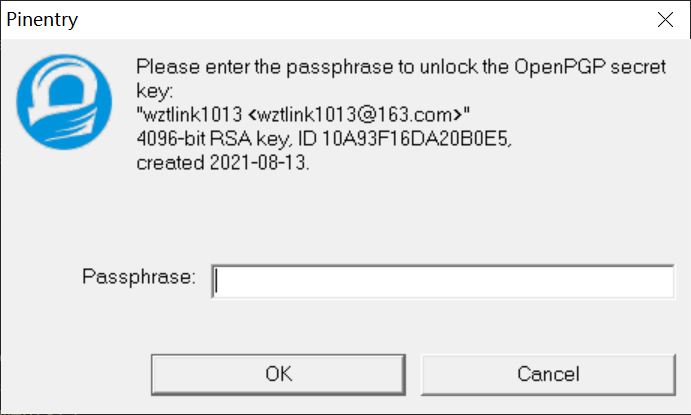Click the wztlink1013@163.com email address
691x415 pixels.
click(x=355, y=115)
